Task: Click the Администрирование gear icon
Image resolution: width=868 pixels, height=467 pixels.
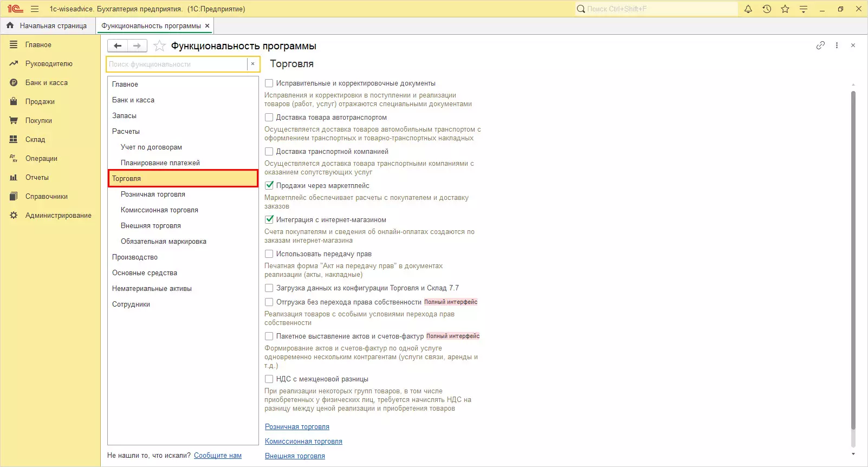Action: click(x=14, y=215)
